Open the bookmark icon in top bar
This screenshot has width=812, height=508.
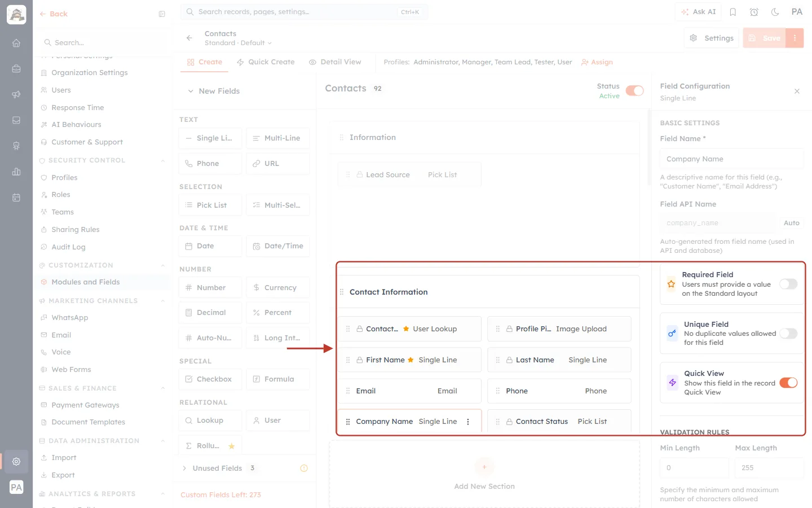point(733,12)
